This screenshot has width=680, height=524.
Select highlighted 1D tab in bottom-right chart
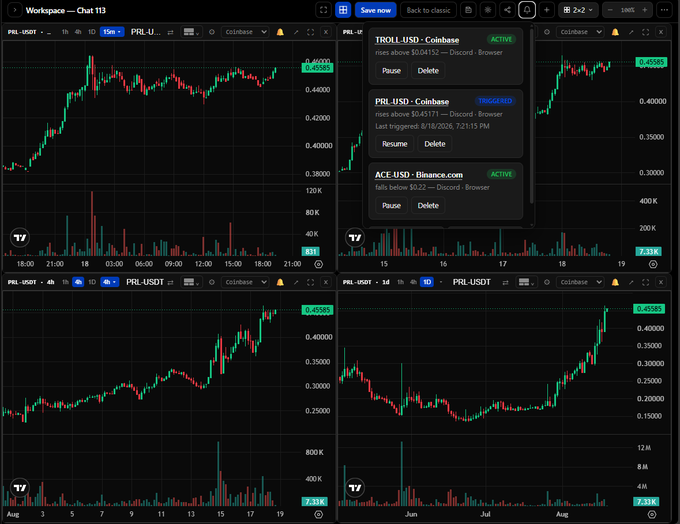click(x=427, y=282)
